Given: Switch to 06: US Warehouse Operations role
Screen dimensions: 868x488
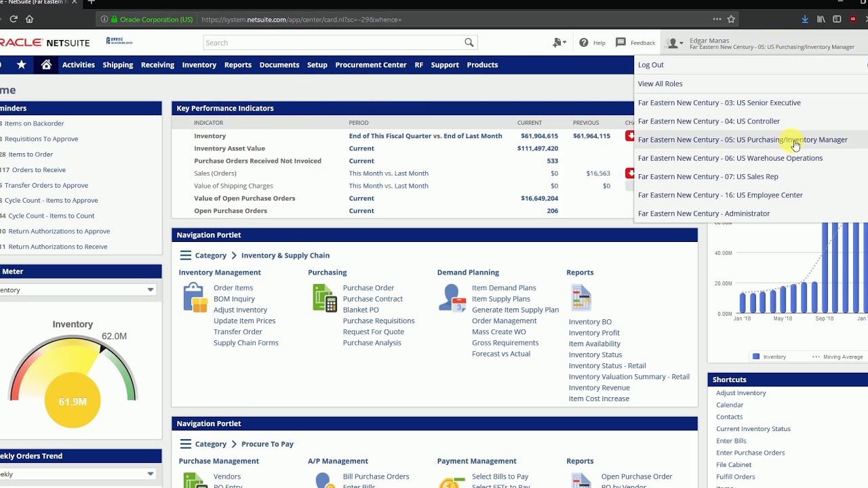Looking at the screenshot, I should click(x=730, y=158).
